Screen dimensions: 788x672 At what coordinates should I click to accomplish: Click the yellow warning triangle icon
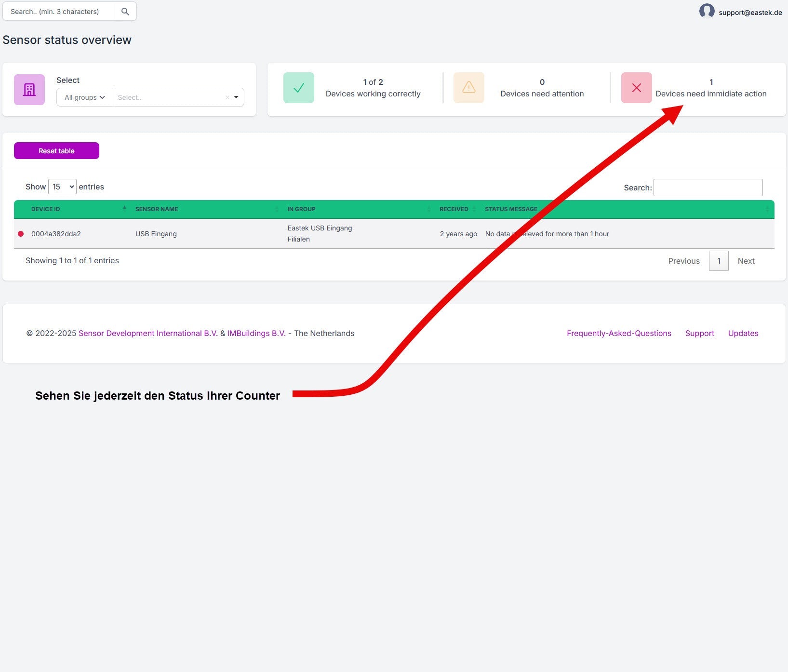click(x=468, y=88)
